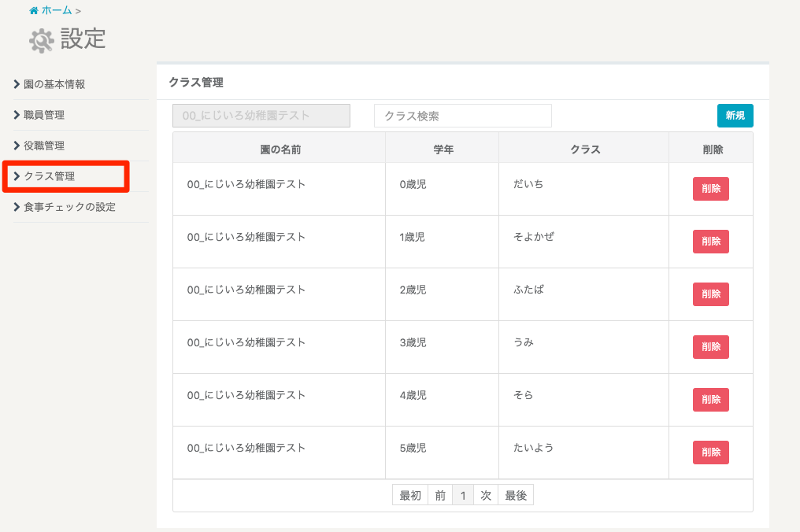Open クラス管理 sidebar item
This screenshot has width=800, height=532.
pos(49,176)
